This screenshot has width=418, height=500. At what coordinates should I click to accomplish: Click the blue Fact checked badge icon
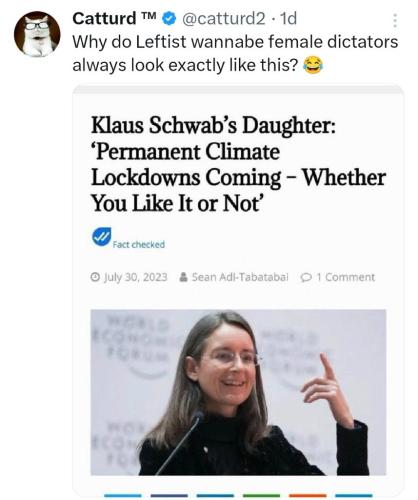coord(101,237)
